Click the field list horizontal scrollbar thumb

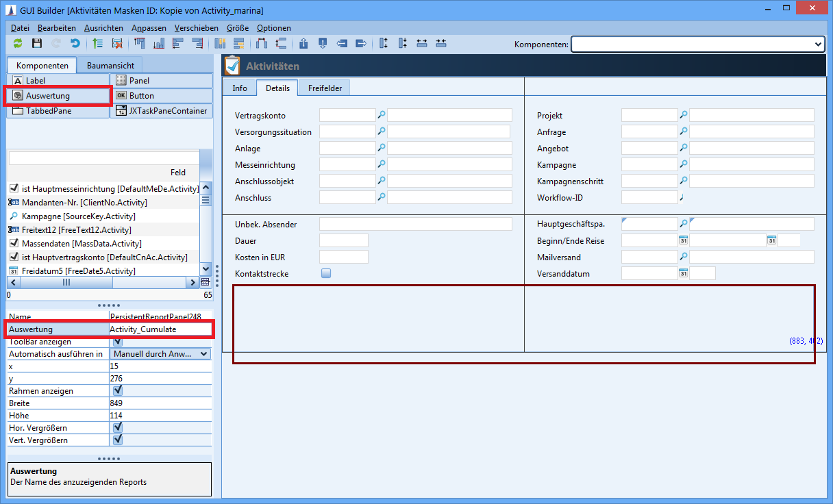[66, 282]
